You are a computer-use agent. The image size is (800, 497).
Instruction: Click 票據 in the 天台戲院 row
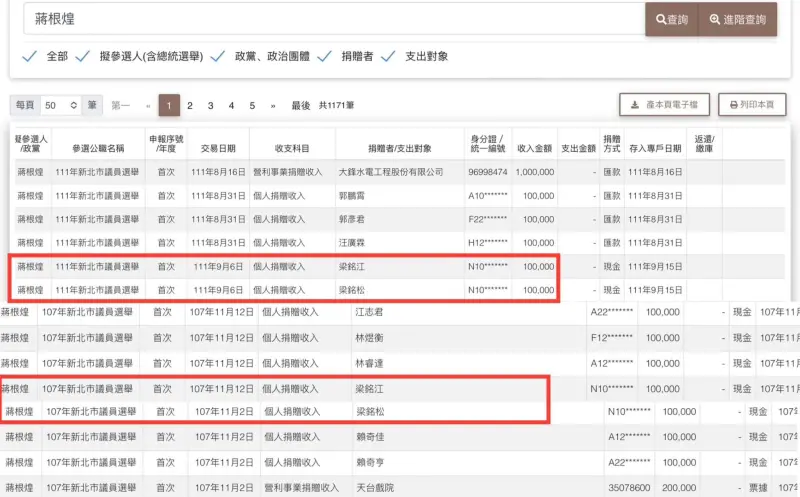(x=758, y=488)
